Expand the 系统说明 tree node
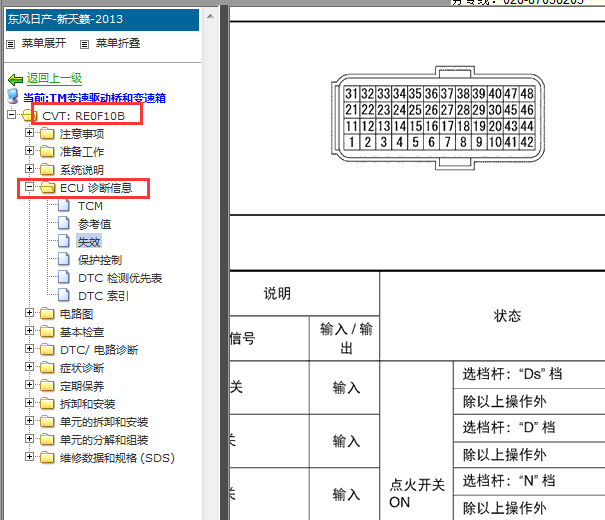 click(x=29, y=169)
